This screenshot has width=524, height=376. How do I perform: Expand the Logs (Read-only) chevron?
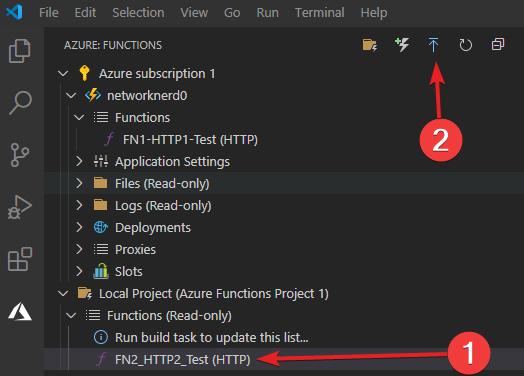coord(79,205)
